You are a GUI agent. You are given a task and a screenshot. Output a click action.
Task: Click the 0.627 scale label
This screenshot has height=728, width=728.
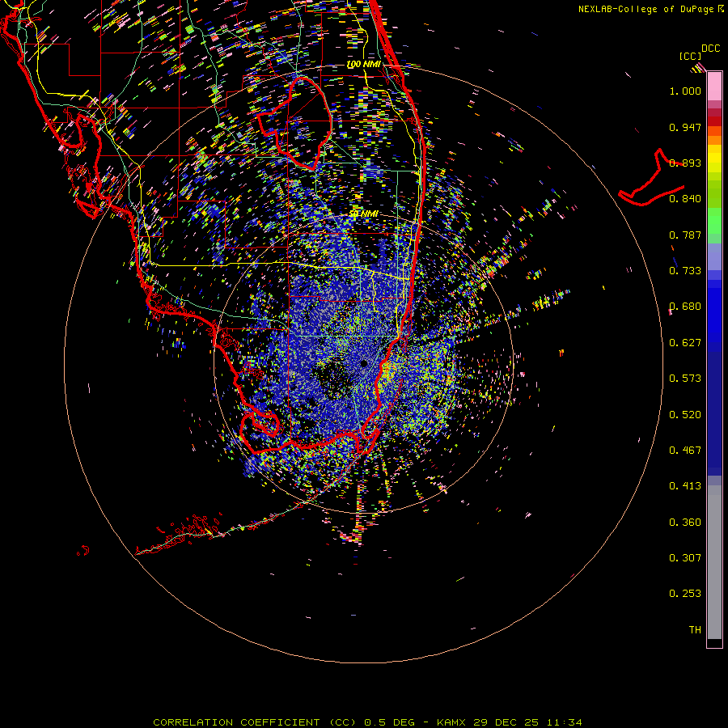coord(685,343)
